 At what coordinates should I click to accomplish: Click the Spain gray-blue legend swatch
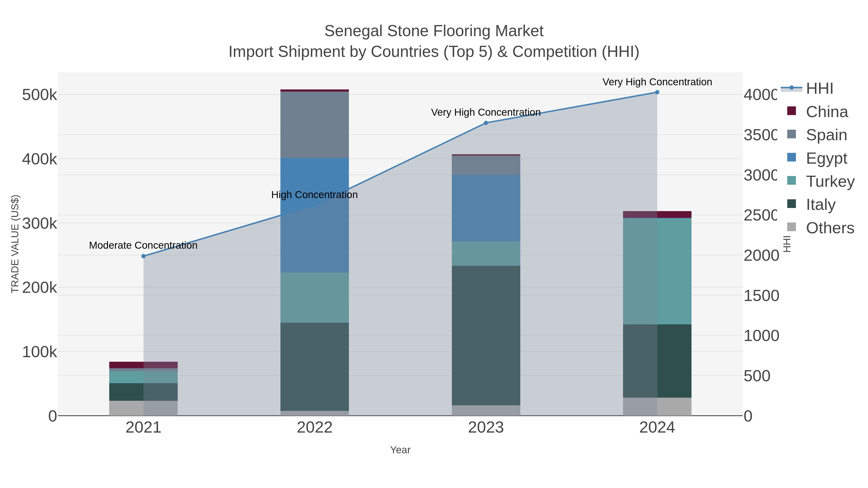click(x=792, y=134)
